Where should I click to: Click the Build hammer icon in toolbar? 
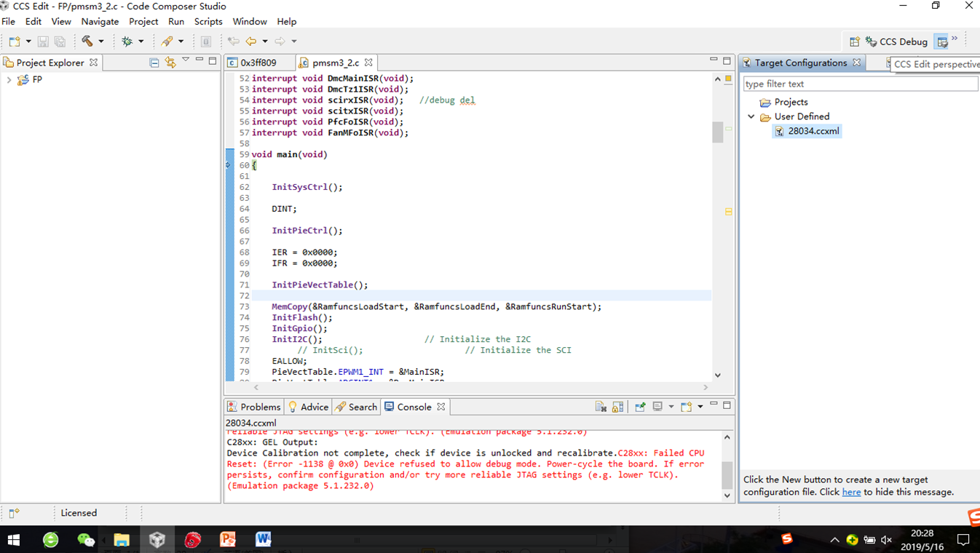(87, 41)
